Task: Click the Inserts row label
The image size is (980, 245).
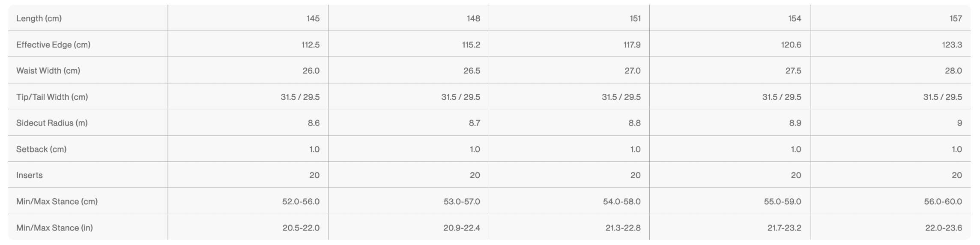Action: click(30, 175)
